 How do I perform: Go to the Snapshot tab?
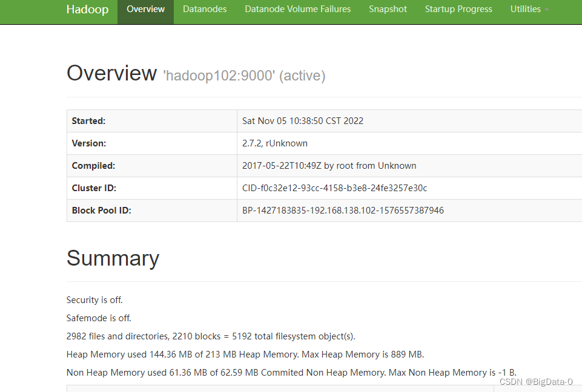(388, 9)
